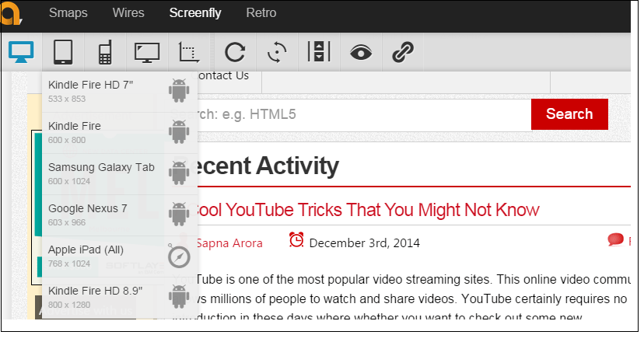This screenshot has width=644, height=342.
Task: Select Kindle Fire HD 7" from device list
Action: pyautogui.click(x=120, y=92)
